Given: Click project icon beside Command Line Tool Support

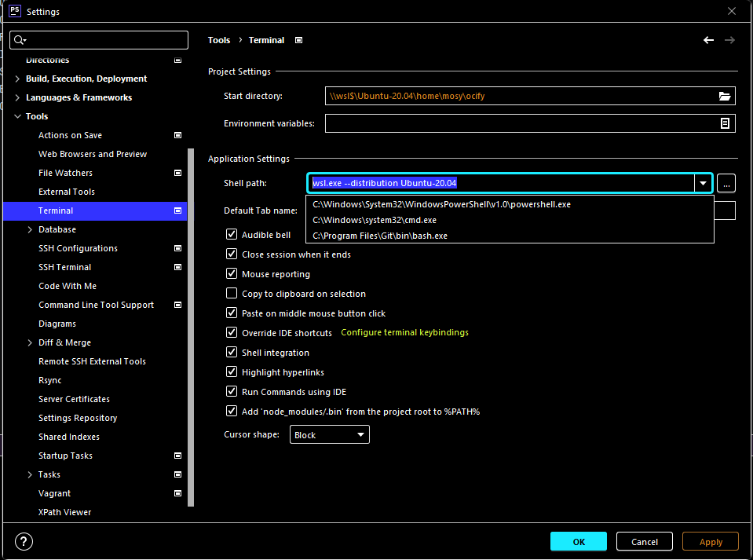Looking at the screenshot, I should coord(177,305).
